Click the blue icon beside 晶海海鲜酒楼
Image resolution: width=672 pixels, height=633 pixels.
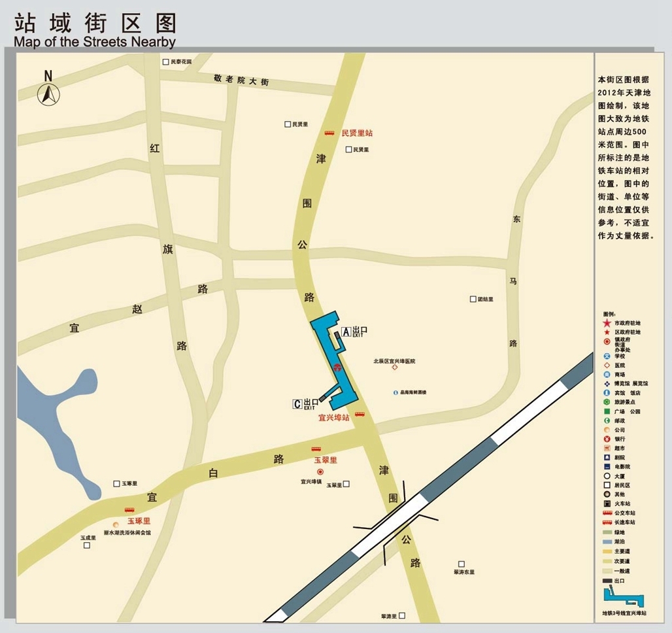point(395,392)
